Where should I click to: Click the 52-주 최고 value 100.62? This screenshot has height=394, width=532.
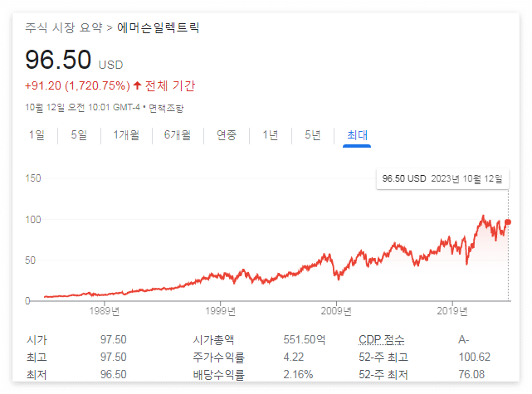475,357
